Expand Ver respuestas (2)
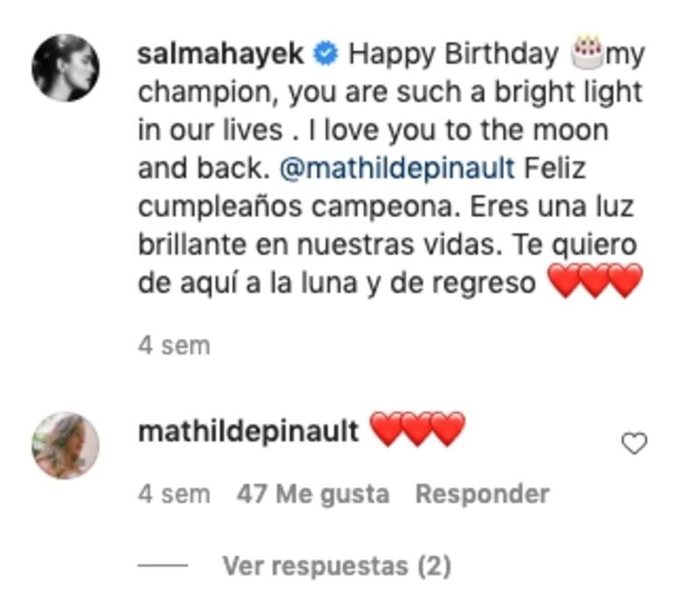 337,566
